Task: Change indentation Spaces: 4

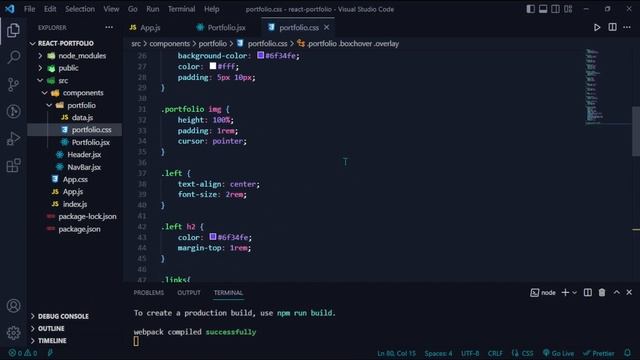Action: click(x=438, y=353)
